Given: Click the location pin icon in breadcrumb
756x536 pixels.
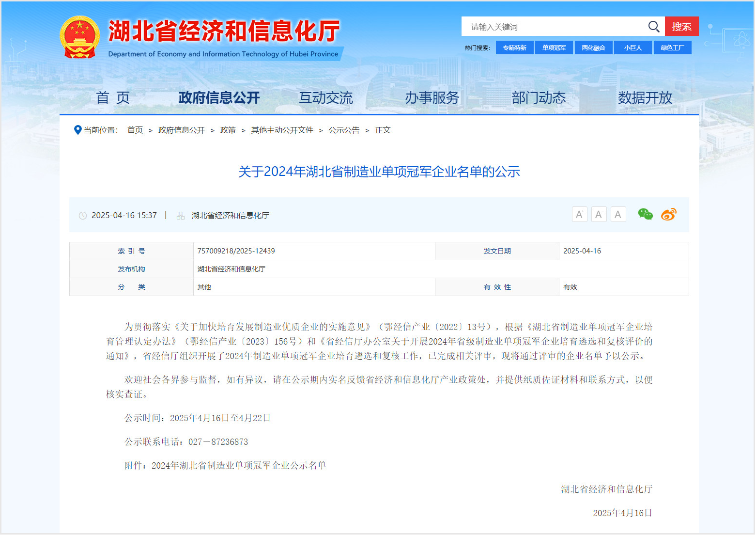Looking at the screenshot, I should 77,130.
